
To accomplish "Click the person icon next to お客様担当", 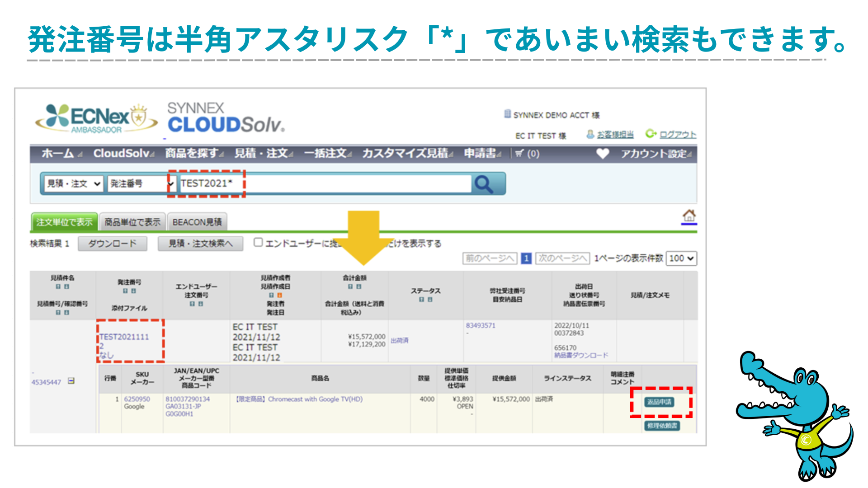I will click(590, 134).
